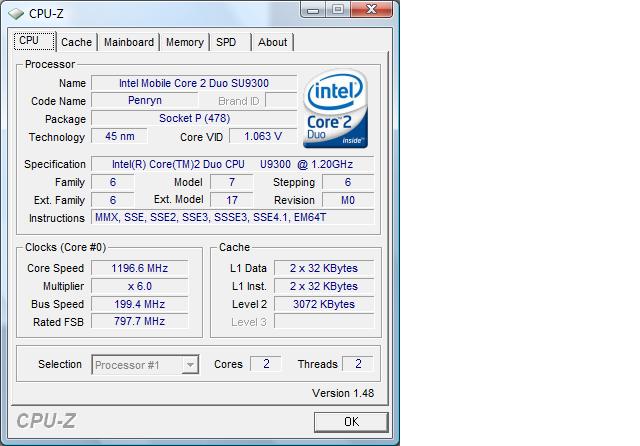The image size is (640, 446).
Task: Open the About tab
Action: coord(272,42)
